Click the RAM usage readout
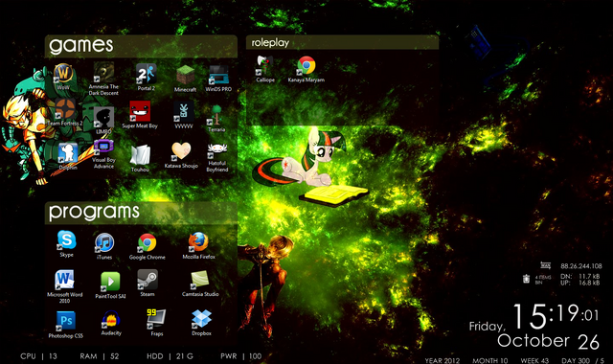613x364 pixels. [x=100, y=356]
